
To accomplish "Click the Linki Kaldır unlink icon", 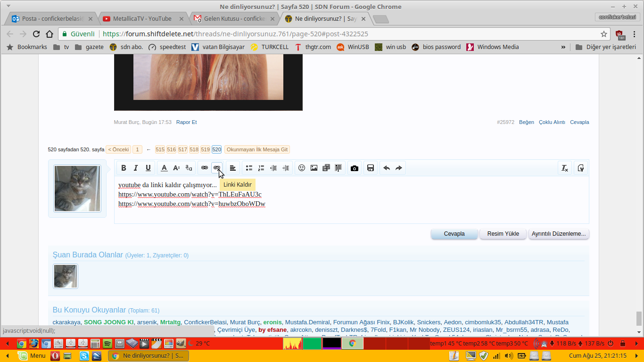I will (x=217, y=168).
